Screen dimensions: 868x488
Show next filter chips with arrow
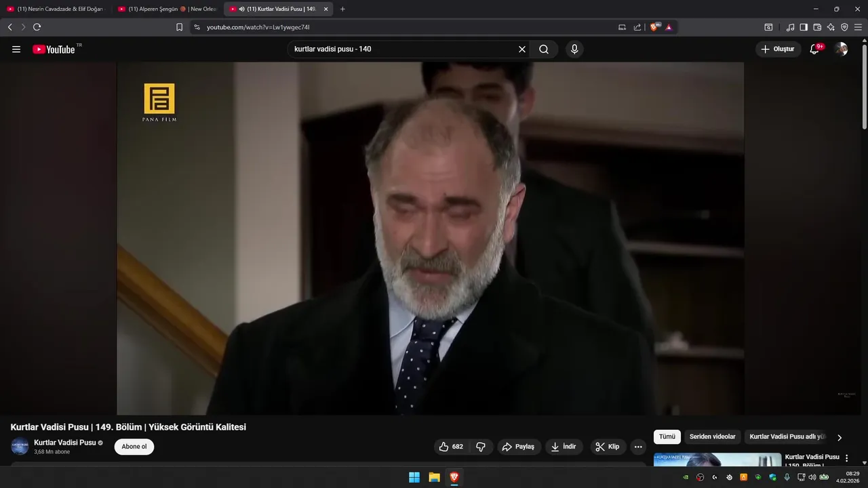point(840,438)
